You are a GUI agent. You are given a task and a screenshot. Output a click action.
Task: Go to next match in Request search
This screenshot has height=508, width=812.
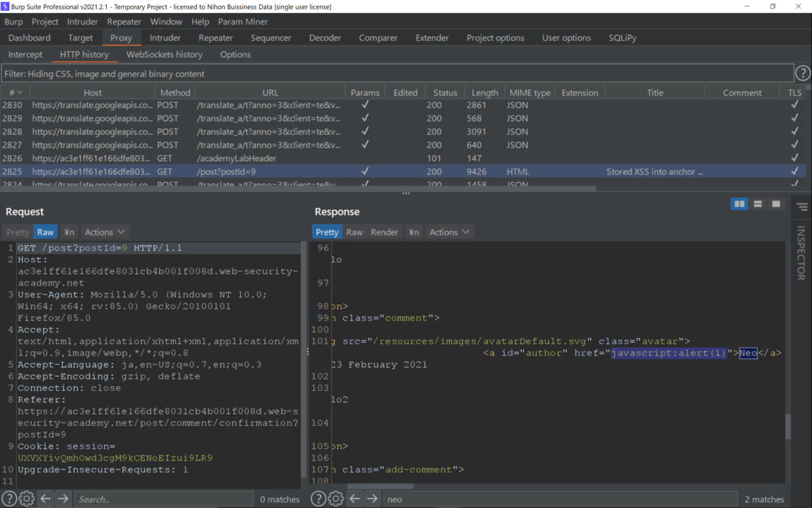coord(63,499)
